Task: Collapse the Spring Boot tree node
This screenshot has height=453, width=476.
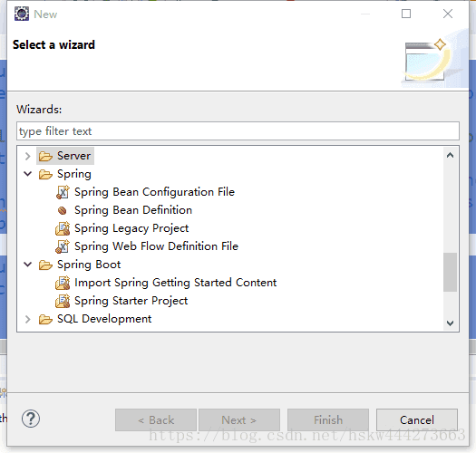Action: click(27, 265)
